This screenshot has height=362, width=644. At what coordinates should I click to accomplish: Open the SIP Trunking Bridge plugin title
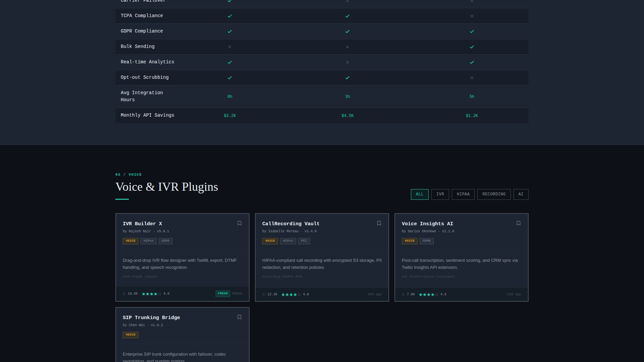coord(151,317)
